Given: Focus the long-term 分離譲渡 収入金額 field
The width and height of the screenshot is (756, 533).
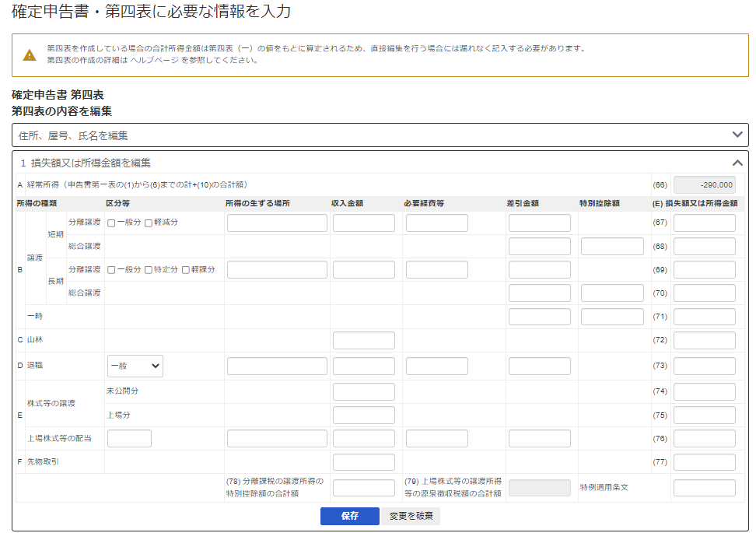Looking at the screenshot, I should coord(364,270).
